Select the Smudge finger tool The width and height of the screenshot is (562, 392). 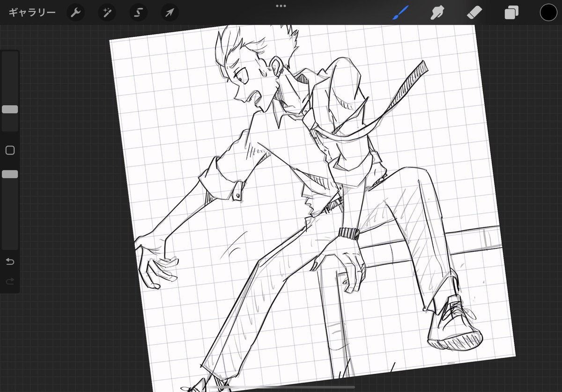pyautogui.click(x=437, y=13)
